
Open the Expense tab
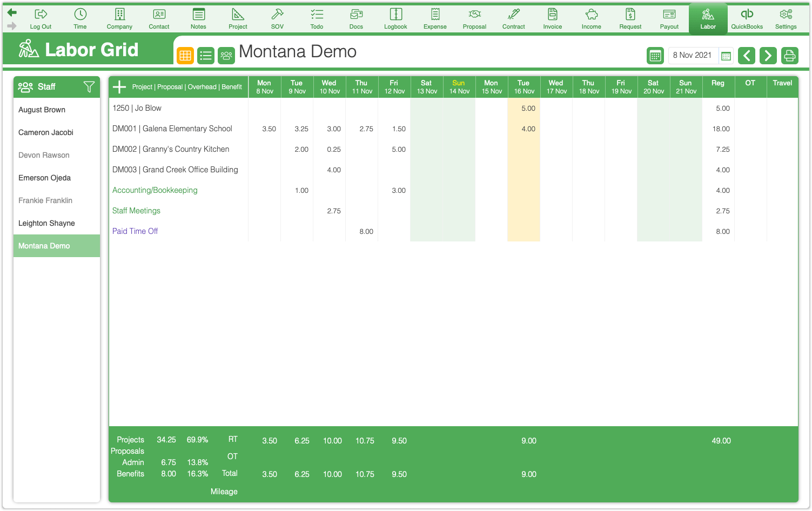click(x=435, y=19)
